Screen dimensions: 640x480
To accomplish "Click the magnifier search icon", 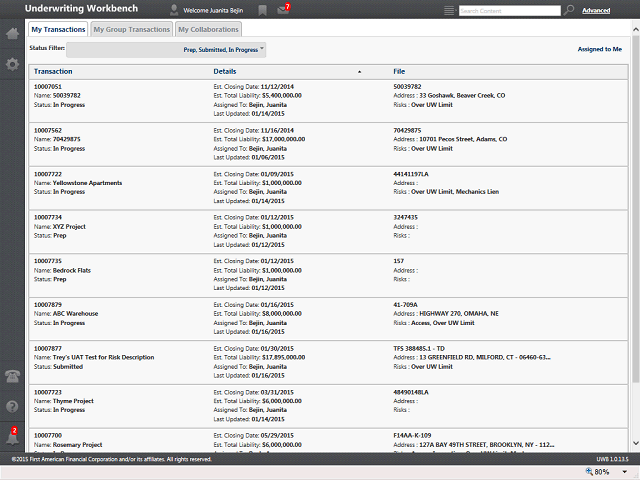I will [x=569, y=10].
